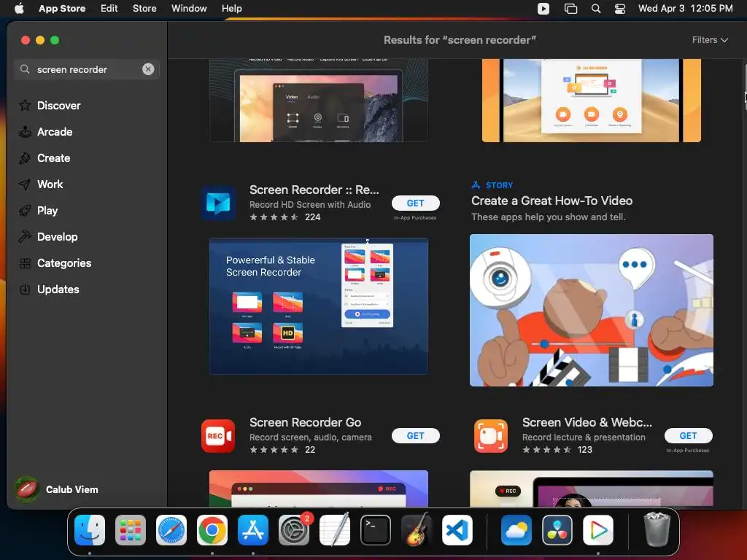Open Screen Video & Webc... app icon
Image resolution: width=747 pixels, height=560 pixels.
(x=491, y=436)
